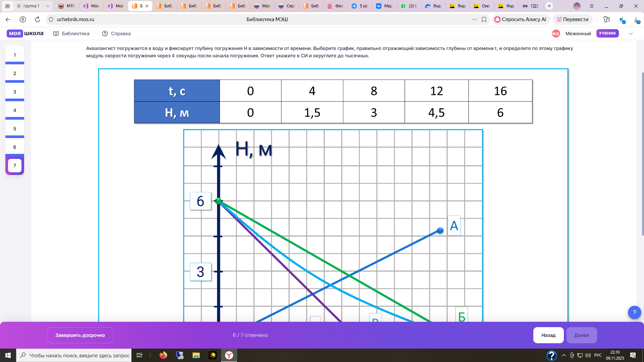The height and width of the screenshot is (362, 644).
Task: Click the page vertical scrollbar
Action: click(643, 154)
